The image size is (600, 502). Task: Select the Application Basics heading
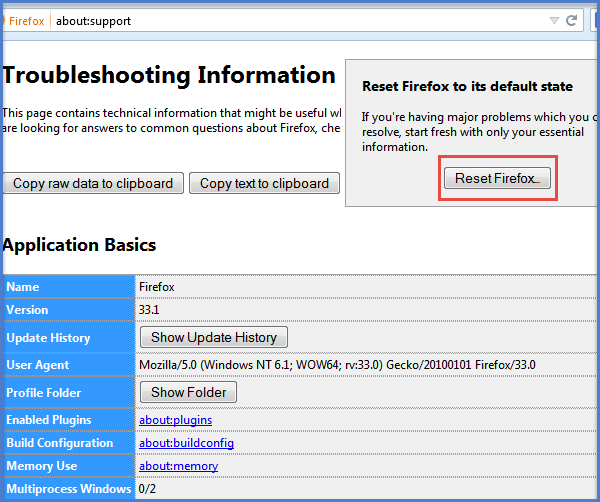tap(79, 245)
